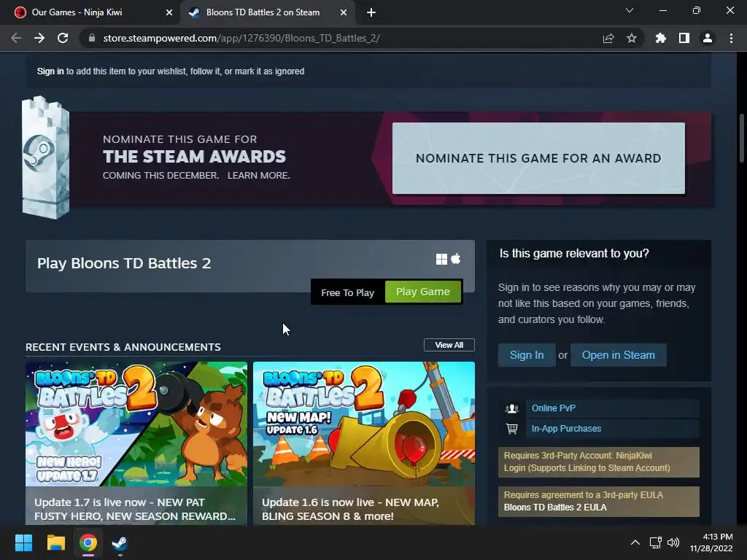Click the Windows platform icon

click(x=441, y=259)
